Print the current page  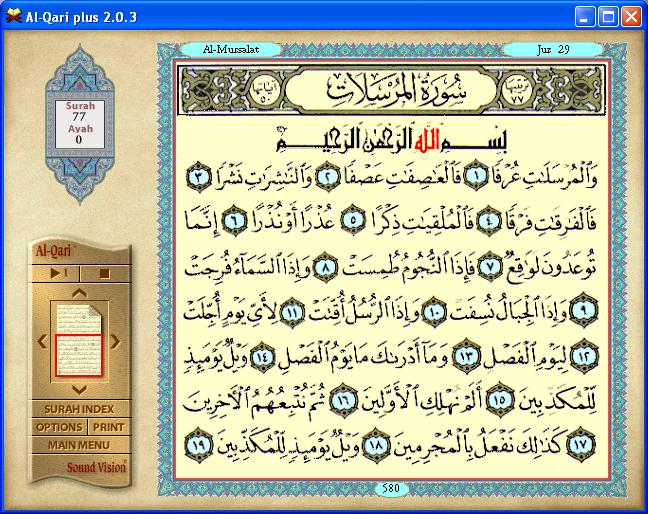tap(109, 427)
